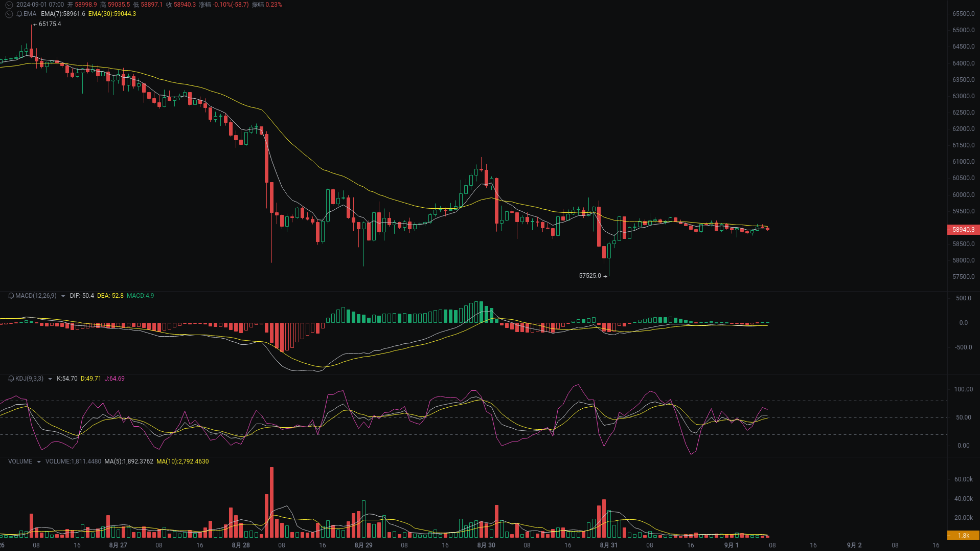Viewport: 980px width, 551px height.
Task: Click the 60000.0 price axis label
Action: (964, 195)
